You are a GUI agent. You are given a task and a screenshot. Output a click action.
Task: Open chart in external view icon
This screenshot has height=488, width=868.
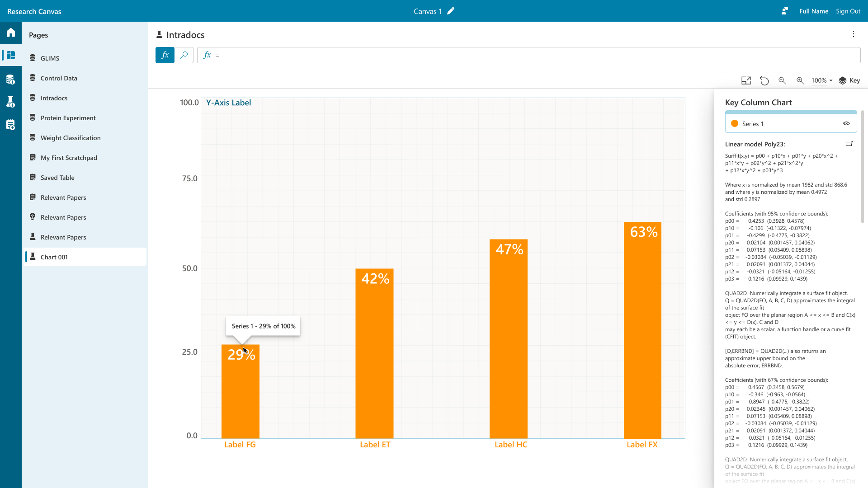[746, 81]
